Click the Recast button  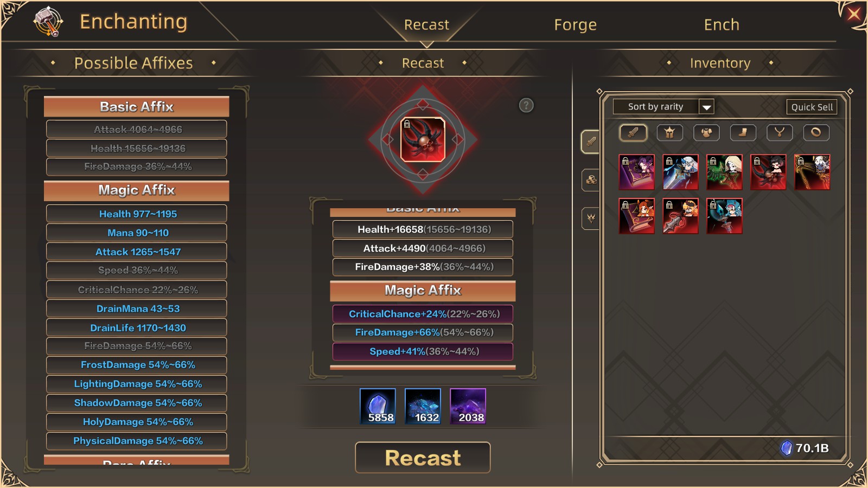click(423, 458)
